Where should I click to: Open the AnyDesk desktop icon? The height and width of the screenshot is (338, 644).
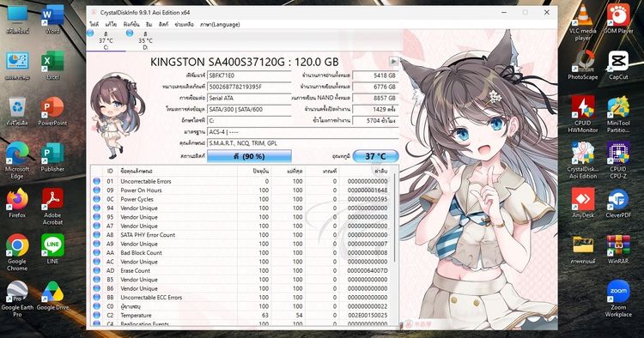click(583, 203)
